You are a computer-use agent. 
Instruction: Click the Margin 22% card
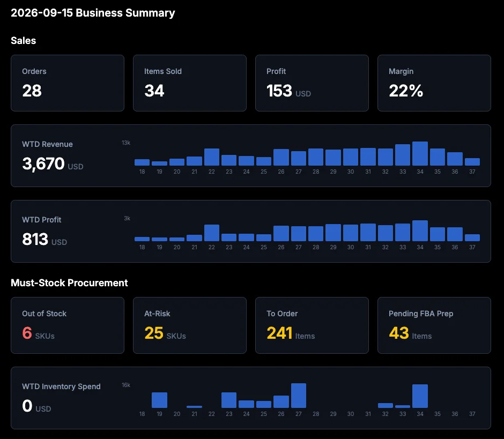pos(434,83)
